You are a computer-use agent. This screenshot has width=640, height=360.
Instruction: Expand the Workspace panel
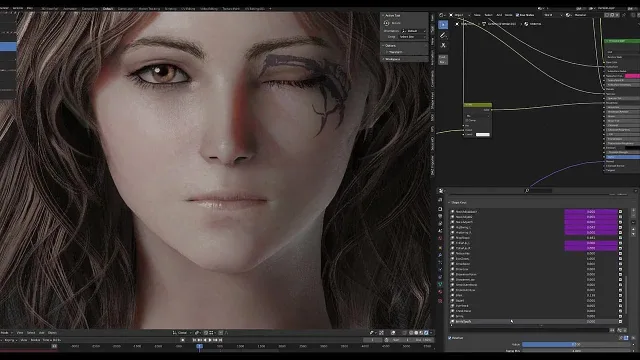(x=383, y=59)
